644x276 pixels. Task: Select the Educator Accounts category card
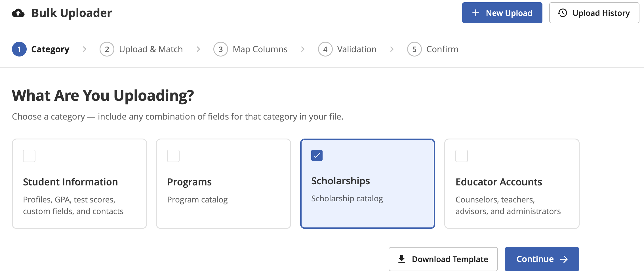click(512, 184)
